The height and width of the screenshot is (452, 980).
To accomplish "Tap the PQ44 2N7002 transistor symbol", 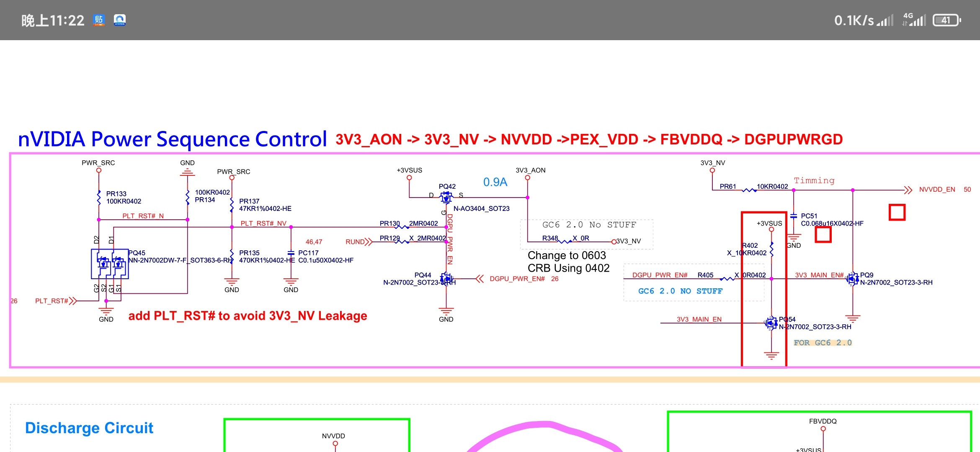I will pos(446,278).
